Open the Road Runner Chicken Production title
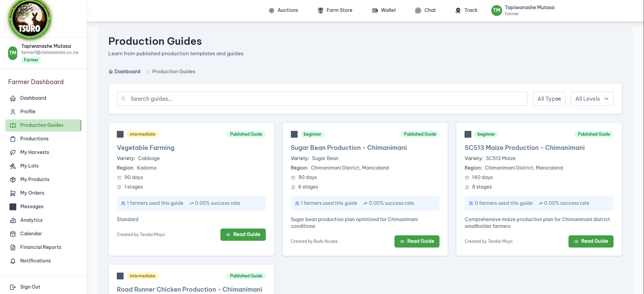Image resolution: width=644 pixels, height=294 pixels. click(189, 290)
